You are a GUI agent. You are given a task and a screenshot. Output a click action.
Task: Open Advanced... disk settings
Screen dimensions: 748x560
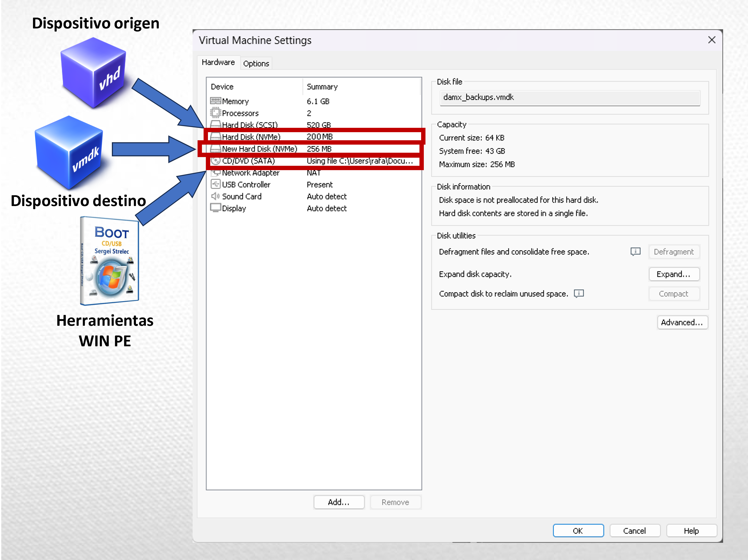(x=682, y=322)
